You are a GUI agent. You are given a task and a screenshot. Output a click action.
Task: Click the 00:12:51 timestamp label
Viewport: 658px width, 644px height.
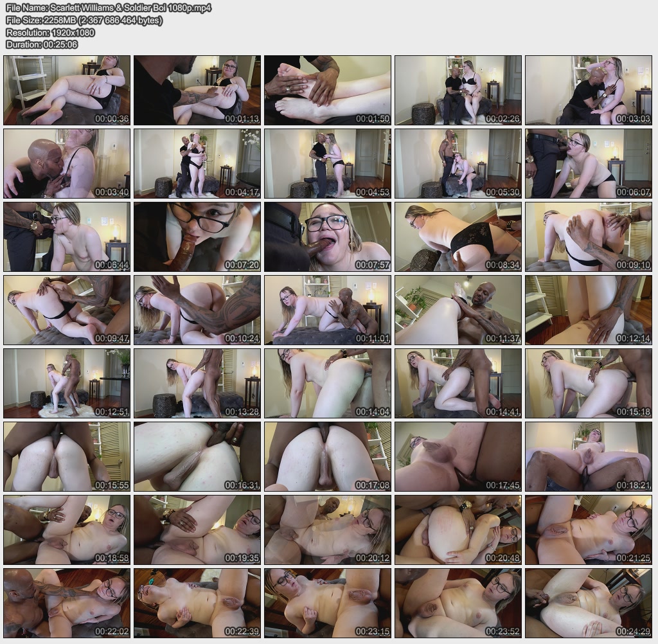pos(112,412)
